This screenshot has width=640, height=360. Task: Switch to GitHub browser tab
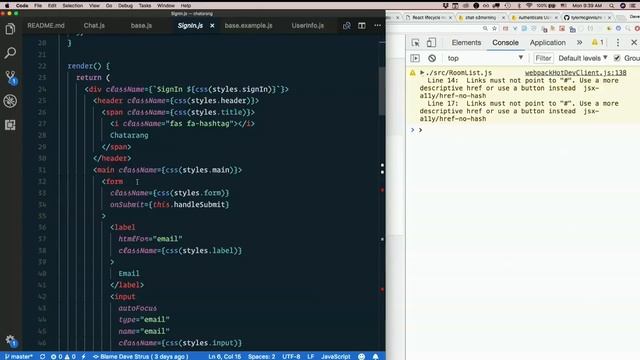587,18
